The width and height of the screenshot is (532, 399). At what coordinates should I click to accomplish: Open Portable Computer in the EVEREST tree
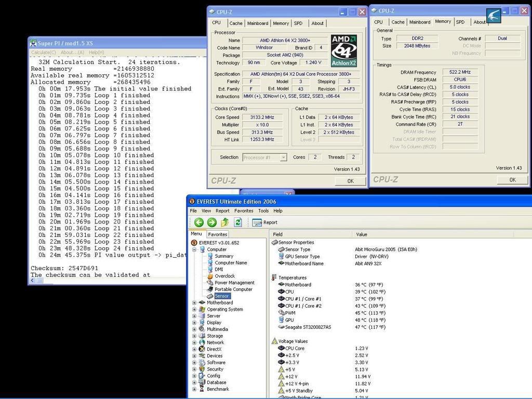pyautogui.click(x=233, y=289)
